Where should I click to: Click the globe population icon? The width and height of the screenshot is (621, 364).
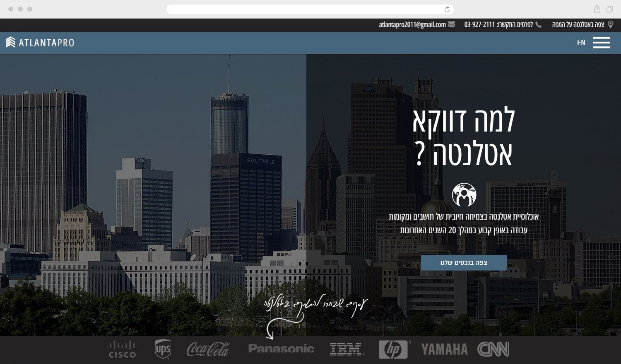(x=464, y=195)
